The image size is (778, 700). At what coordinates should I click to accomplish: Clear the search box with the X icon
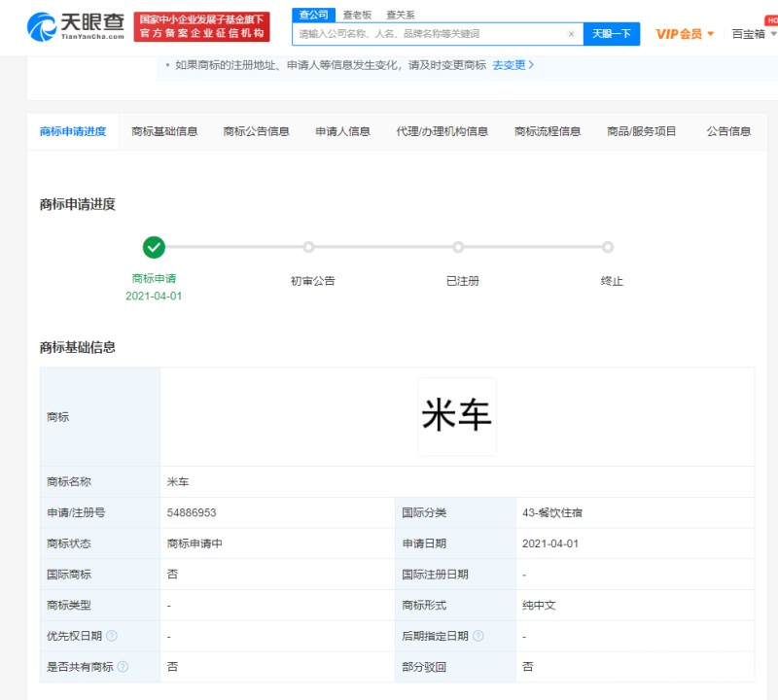tap(571, 34)
